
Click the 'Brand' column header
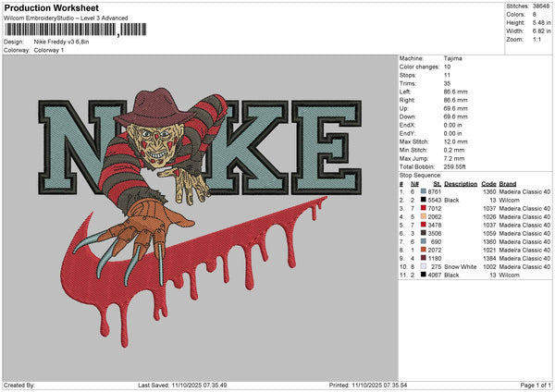(x=508, y=184)
